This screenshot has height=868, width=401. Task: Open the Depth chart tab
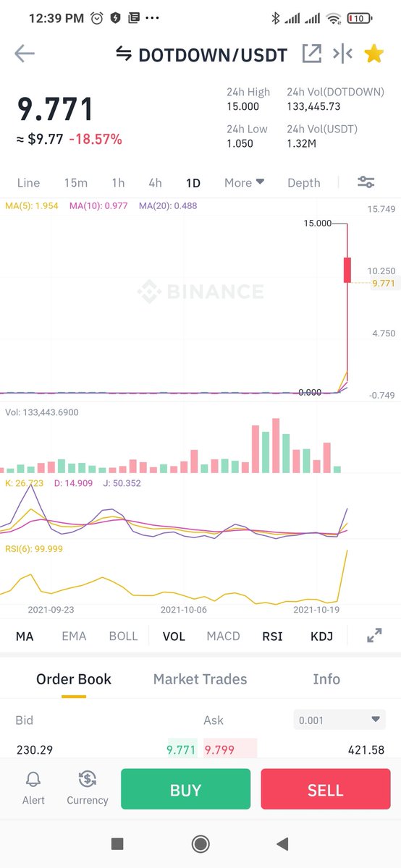[303, 183]
